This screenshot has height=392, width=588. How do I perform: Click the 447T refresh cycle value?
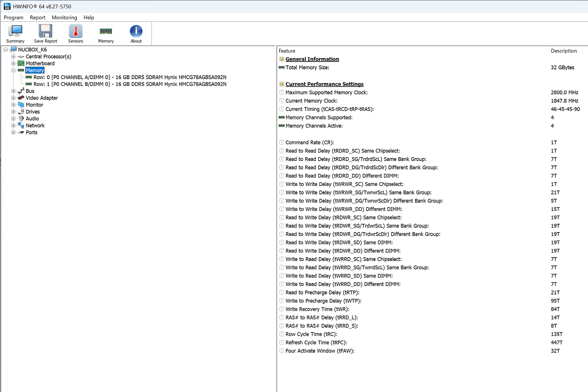557,343
